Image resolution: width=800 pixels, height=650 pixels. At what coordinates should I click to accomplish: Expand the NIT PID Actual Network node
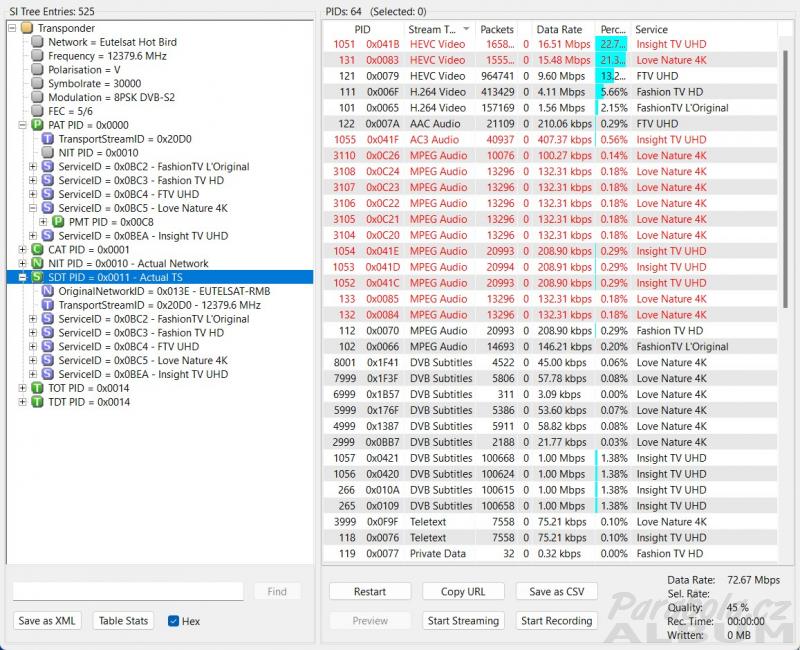[22, 263]
